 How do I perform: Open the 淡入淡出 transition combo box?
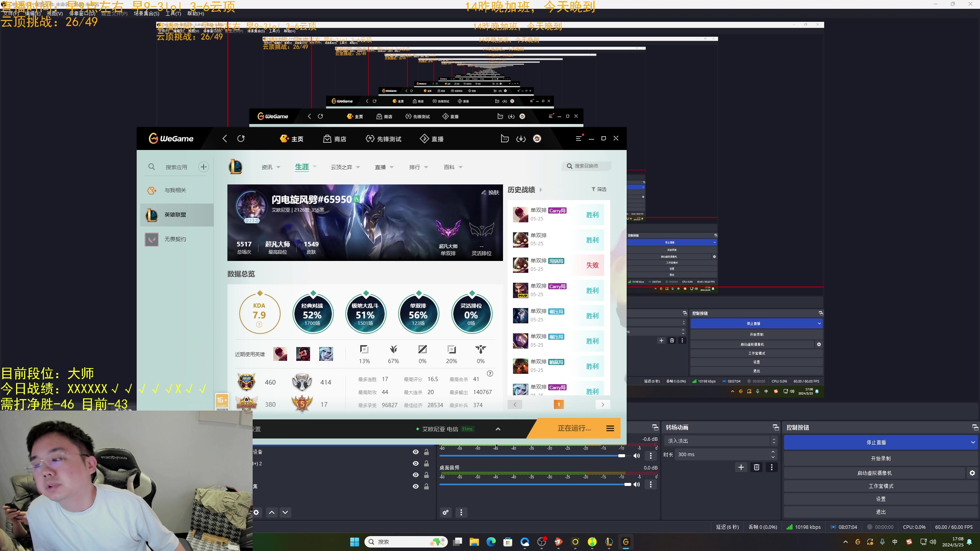pos(721,441)
